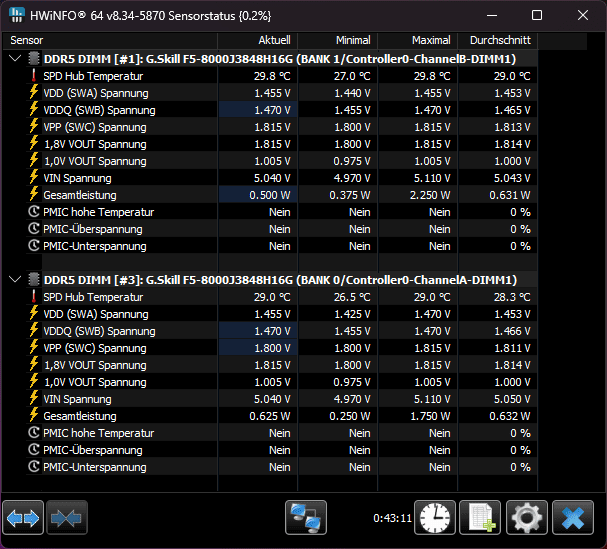Click lightning icon of DIMM [#3] Gesamtleistung
The width and height of the screenshot is (607, 549).
click(34, 415)
